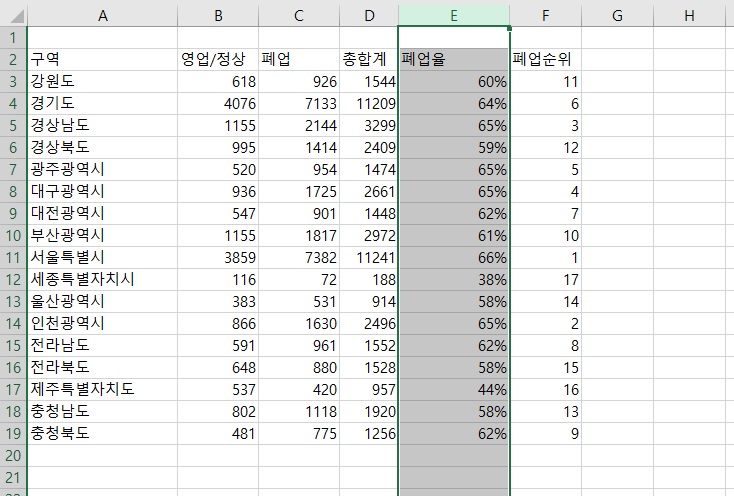Click the 7133 value in 폐업 column
The image size is (734, 496).
pos(299,104)
